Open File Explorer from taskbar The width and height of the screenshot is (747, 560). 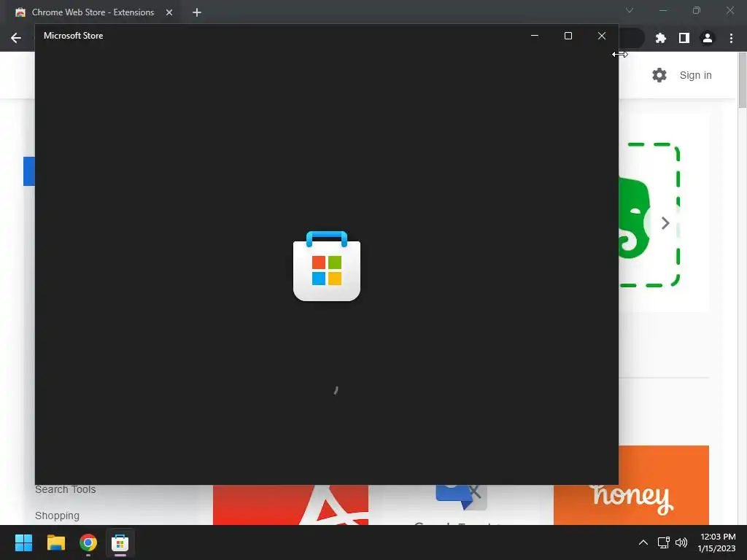[x=55, y=542]
